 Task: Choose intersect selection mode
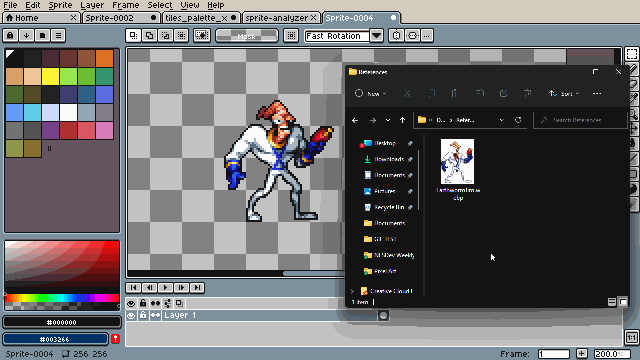point(181,36)
